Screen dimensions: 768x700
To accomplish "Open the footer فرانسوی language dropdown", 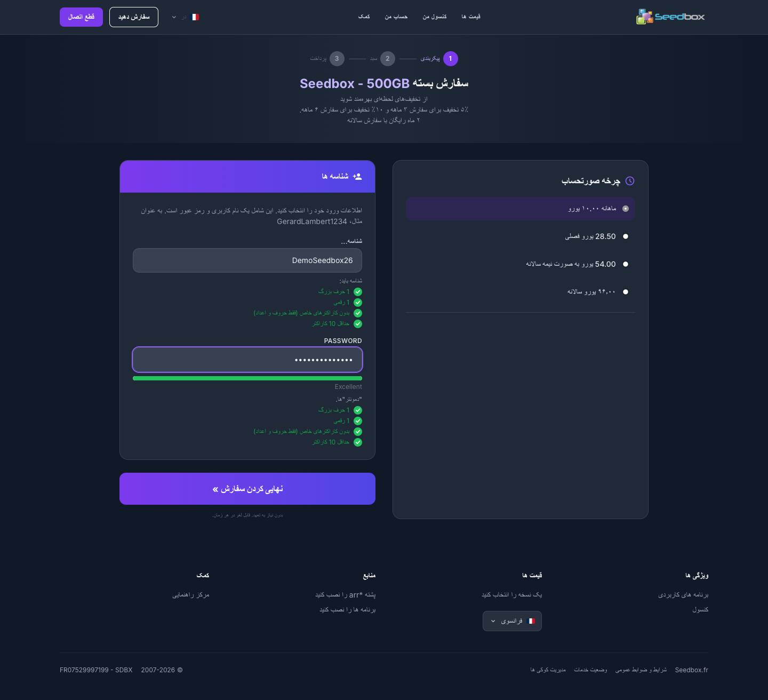I will pos(512,621).
